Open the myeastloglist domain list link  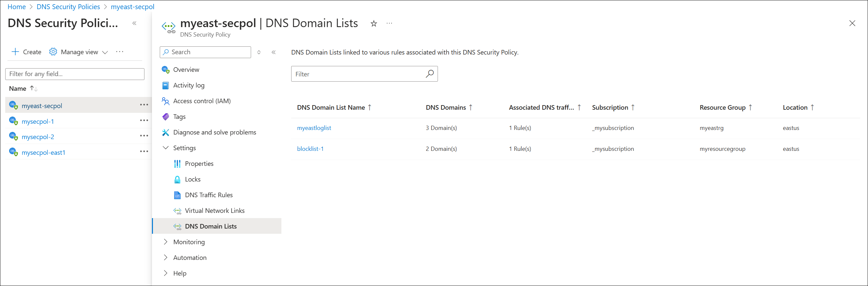tap(314, 128)
